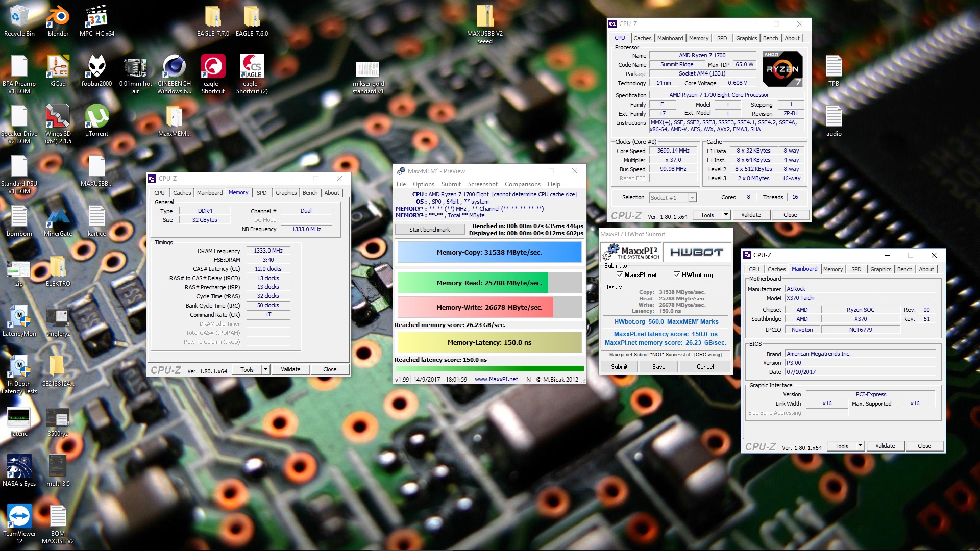Launch the blender desktop shortcut
Viewport: 980px width, 551px height.
[x=58, y=21]
